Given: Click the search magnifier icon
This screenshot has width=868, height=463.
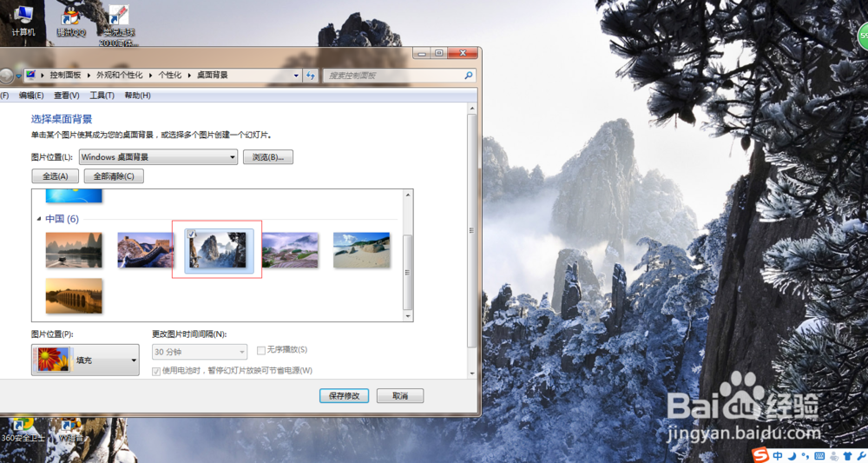Looking at the screenshot, I should pyautogui.click(x=469, y=76).
